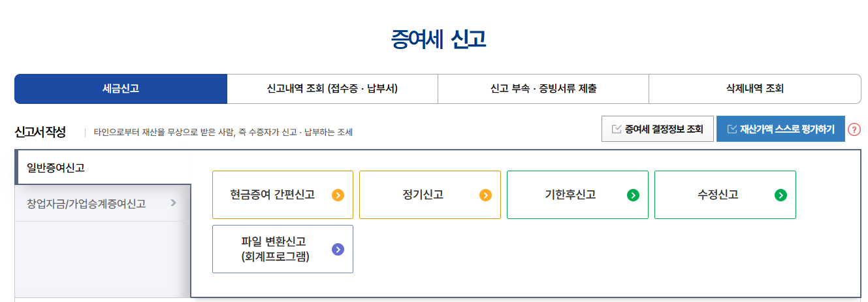Click the check icon beside 증여세 결정정보 조회
868x302 pixels.
coord(616,129)
